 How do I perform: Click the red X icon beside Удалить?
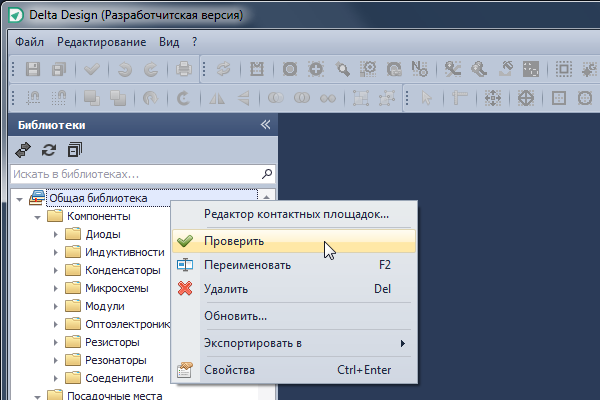coord(184,289)
